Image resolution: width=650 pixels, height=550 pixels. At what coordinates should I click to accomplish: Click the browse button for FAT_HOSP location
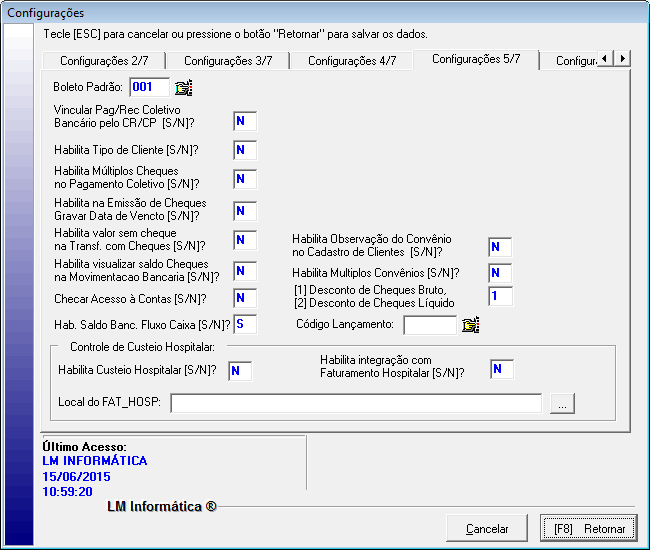(x=563, y=404)
